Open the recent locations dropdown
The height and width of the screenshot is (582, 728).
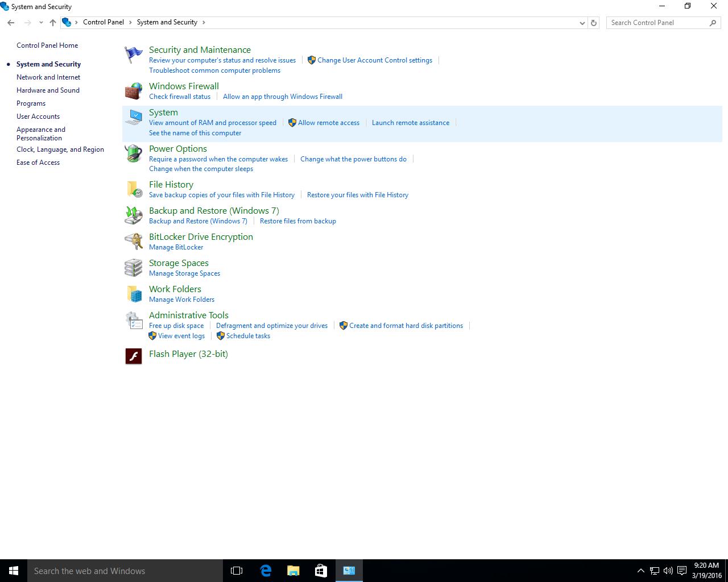click(41, 23)
